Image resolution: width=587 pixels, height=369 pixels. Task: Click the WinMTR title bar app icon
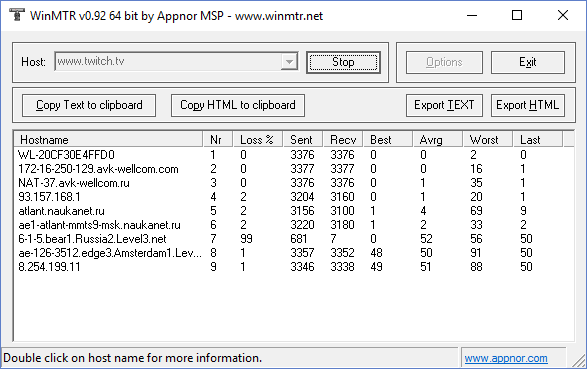[16, 15]
